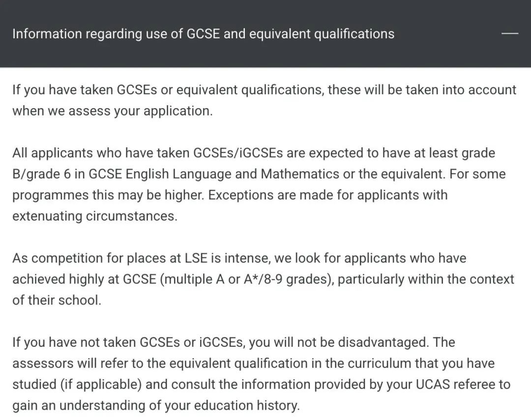Viewport: 531px width, 420px height.
Task: Click the phrase 'extenuating circumstances' in the text
Action: tap(94, 216)
